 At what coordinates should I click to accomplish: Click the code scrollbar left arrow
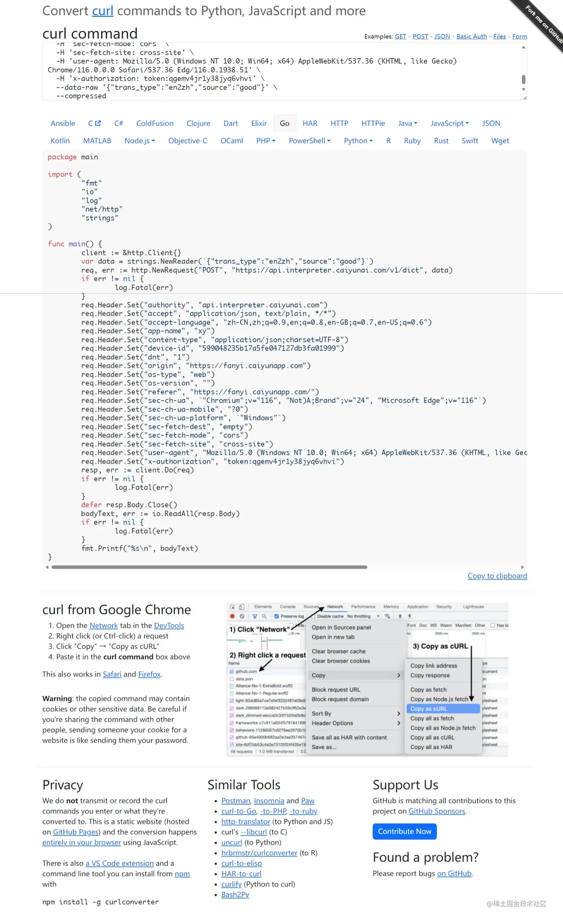coord(47,567)
